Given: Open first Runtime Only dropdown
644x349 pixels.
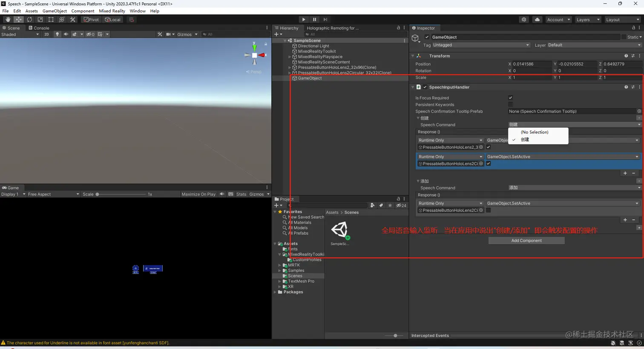Looking at the screenshot, I should [x=450, y=140].
